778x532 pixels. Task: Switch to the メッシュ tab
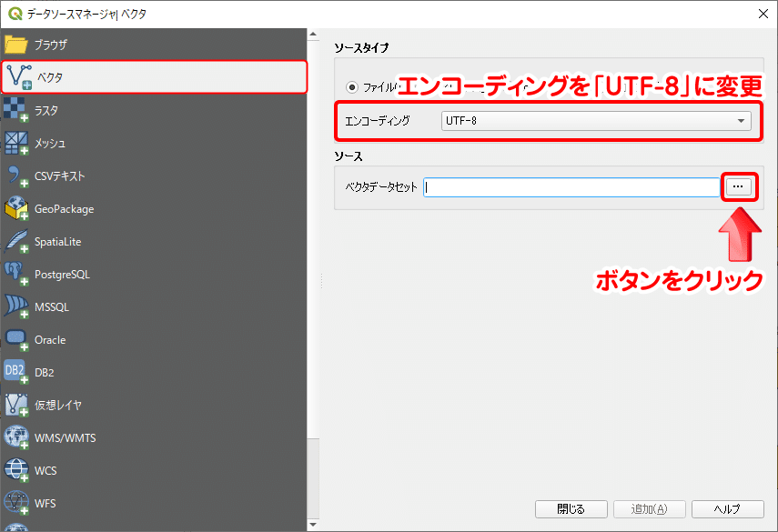[153, 143]
